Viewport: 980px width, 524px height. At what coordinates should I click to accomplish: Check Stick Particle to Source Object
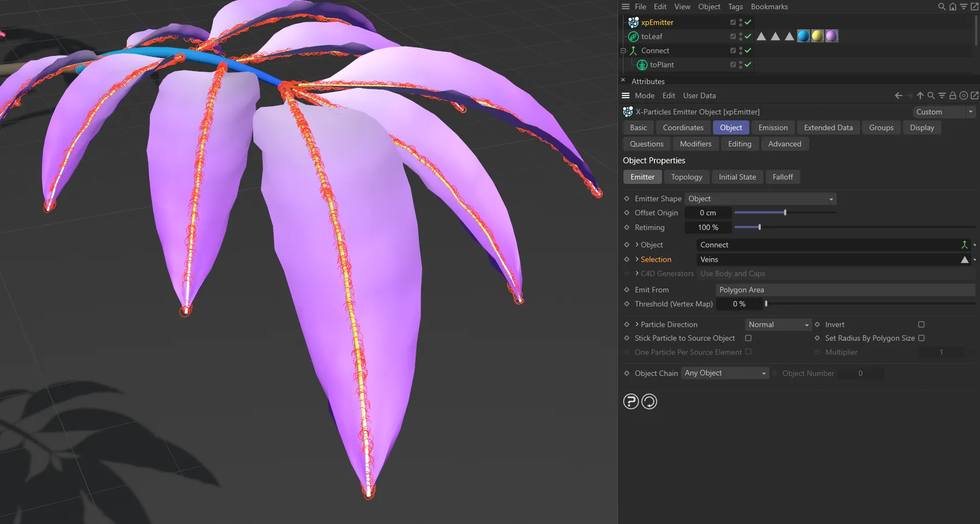click(x=748, y=338)
